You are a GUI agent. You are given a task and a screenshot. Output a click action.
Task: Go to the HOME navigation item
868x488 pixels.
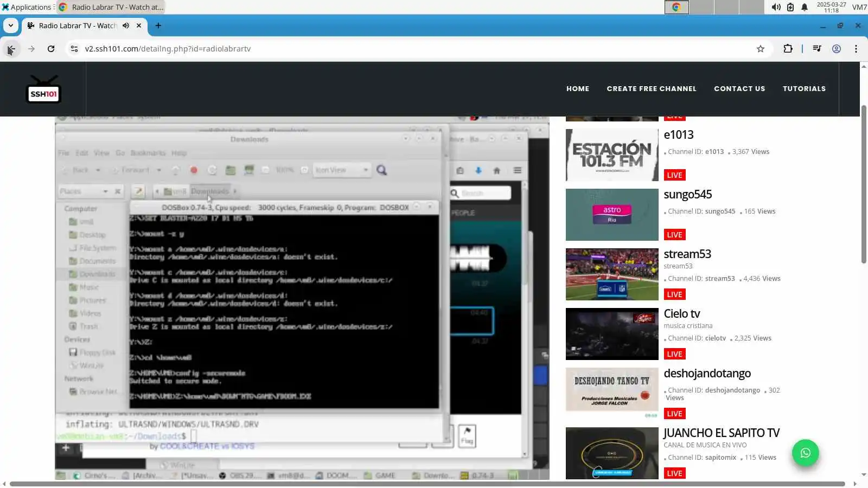coord(578,88)
